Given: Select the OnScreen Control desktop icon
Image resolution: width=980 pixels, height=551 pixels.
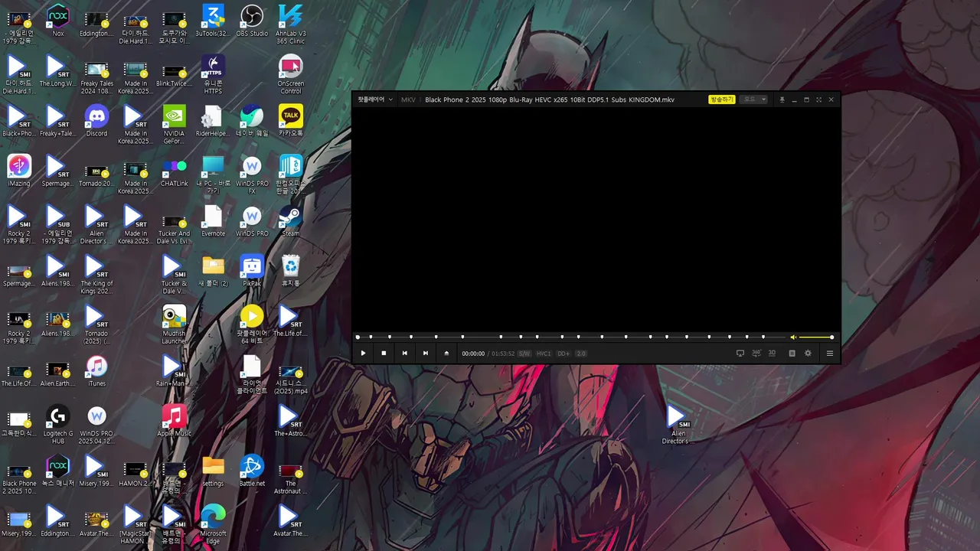Looking at the screenshot, I should [x=291, y=74].
